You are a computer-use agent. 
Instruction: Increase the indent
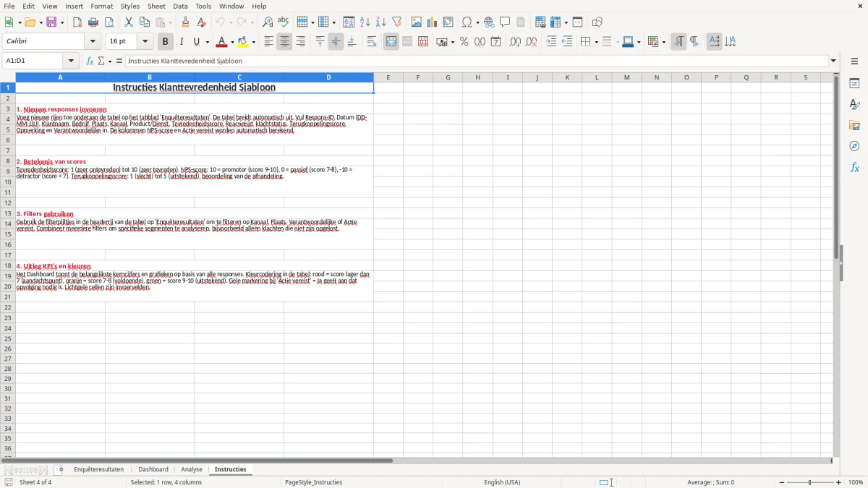pos(551,42)
